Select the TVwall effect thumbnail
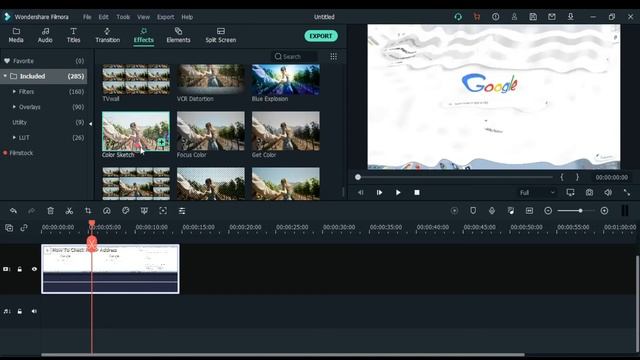 point(136,80)
